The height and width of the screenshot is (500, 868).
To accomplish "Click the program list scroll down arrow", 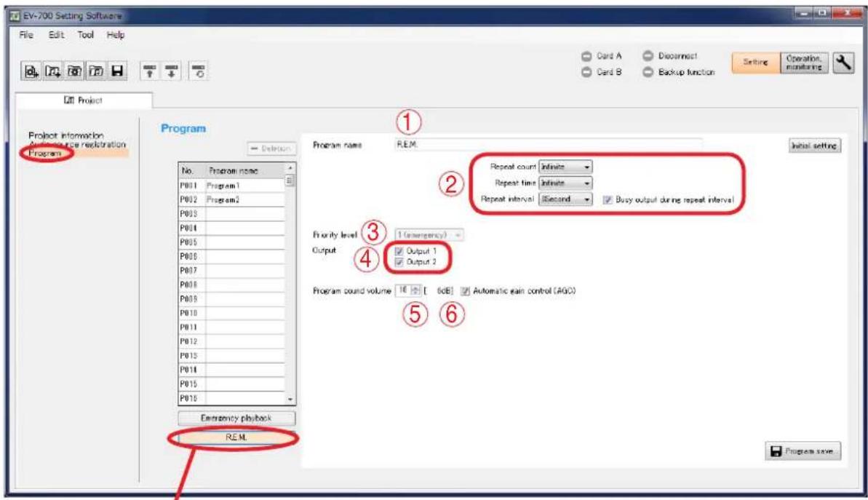I will pyautogui.click(x=290, y=400).
